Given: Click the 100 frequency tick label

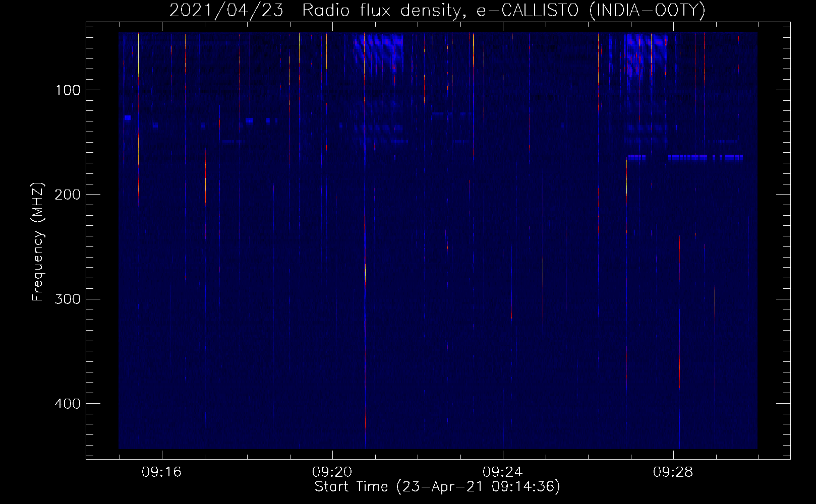Looking at the screenshot, I should [68, 90].
